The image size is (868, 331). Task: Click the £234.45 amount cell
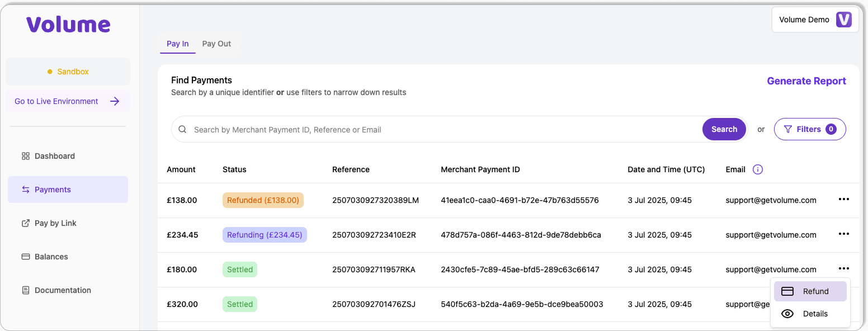(x=182, y=235)
